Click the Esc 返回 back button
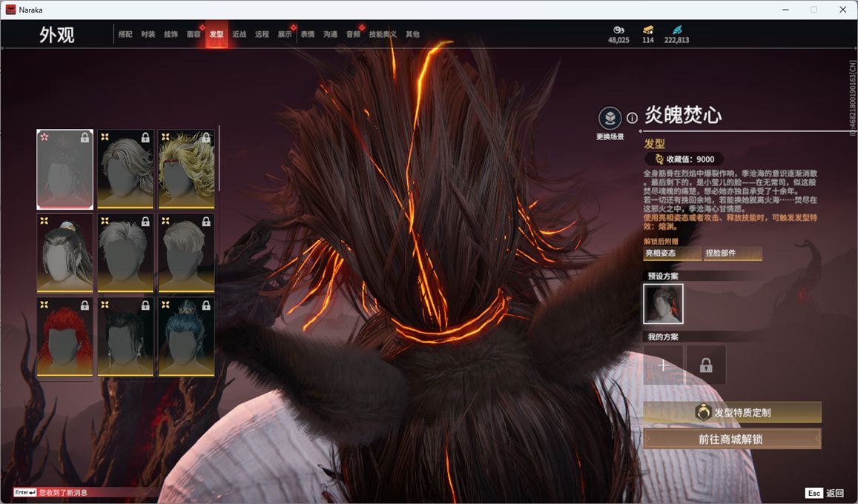 [825, 493]
